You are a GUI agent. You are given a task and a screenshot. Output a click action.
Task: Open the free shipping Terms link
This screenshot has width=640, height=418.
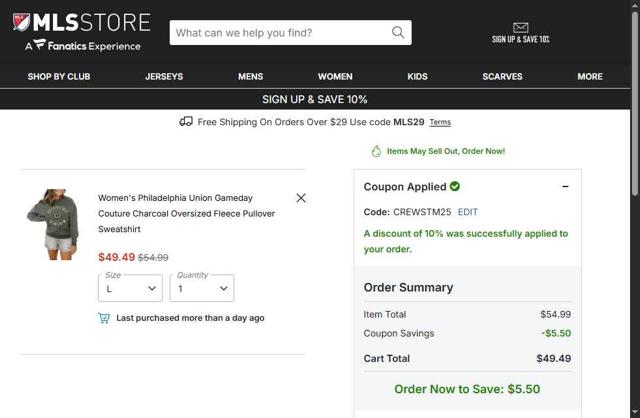tap(440, 122)
